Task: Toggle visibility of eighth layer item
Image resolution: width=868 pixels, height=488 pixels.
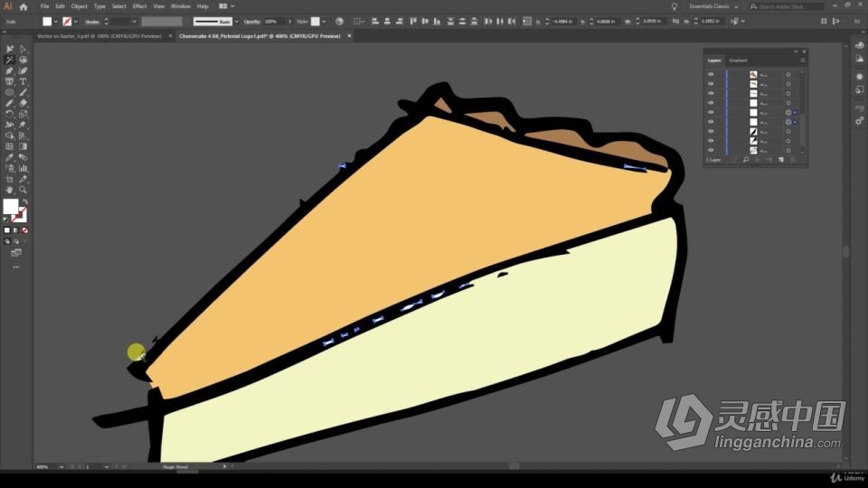Action: coord(711,141)
